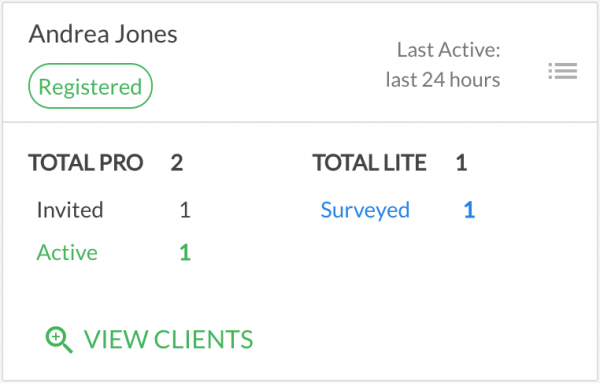Click the last 24 hours text

point(443,80)
